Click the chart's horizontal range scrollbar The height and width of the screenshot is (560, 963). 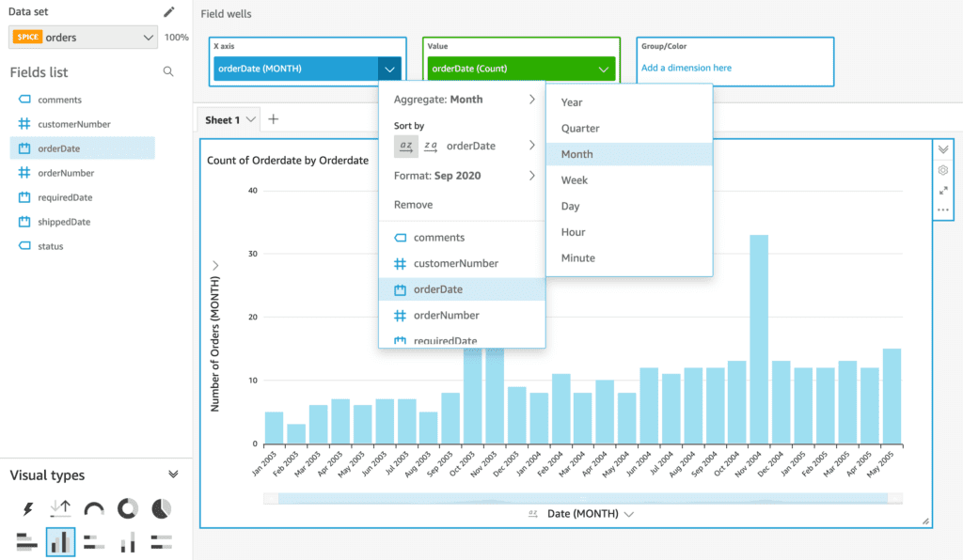[x=583, y=499]
